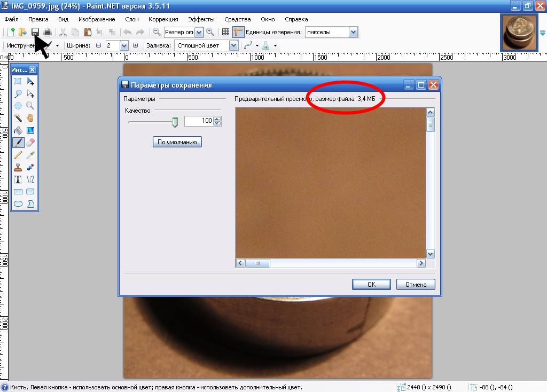Toggle the rulers icon
The image size is (547, 392).
(x=238, y=32)
